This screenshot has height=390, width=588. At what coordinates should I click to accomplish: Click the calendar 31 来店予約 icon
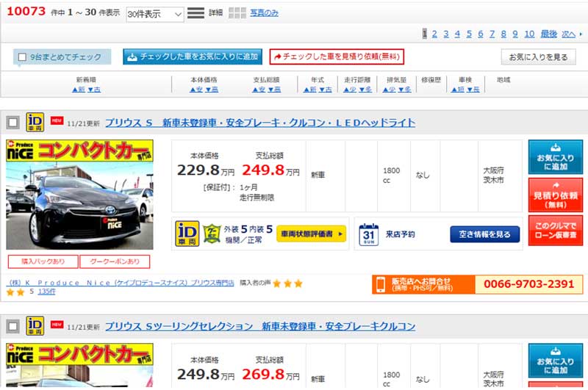pyautogui.click(x=369, y=234)
